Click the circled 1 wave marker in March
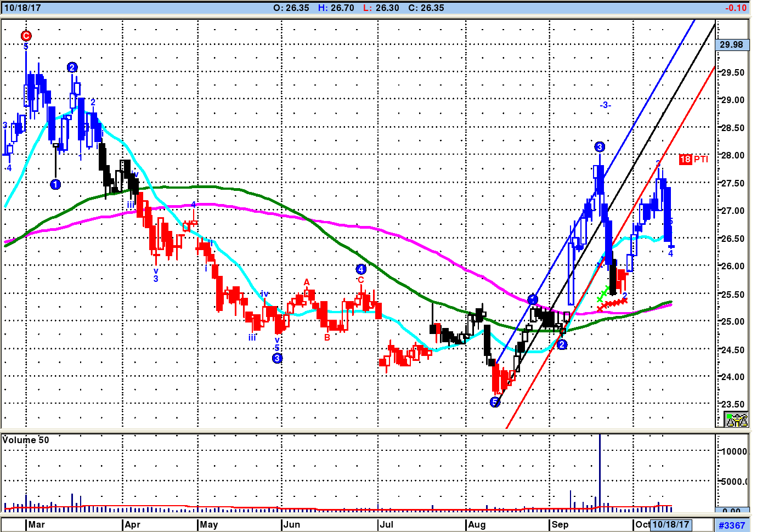 [x=55, y=184]
